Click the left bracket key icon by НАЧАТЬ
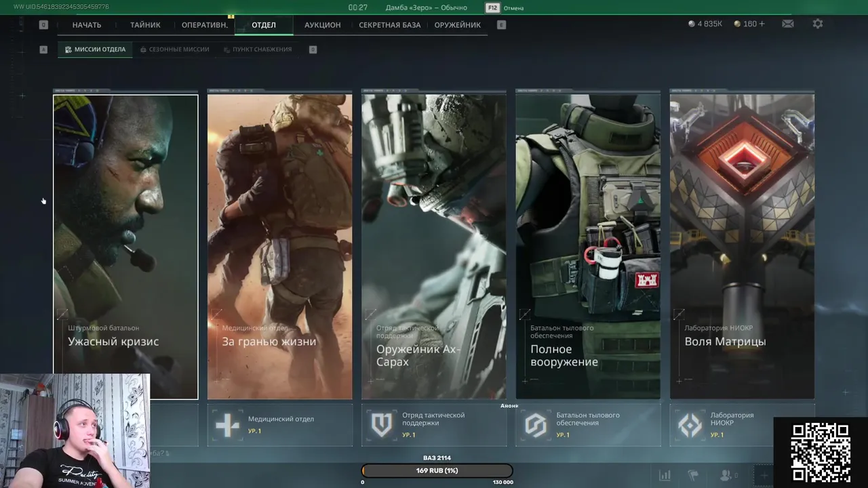Viewport: 868px width, 488px height. (43, 25)
